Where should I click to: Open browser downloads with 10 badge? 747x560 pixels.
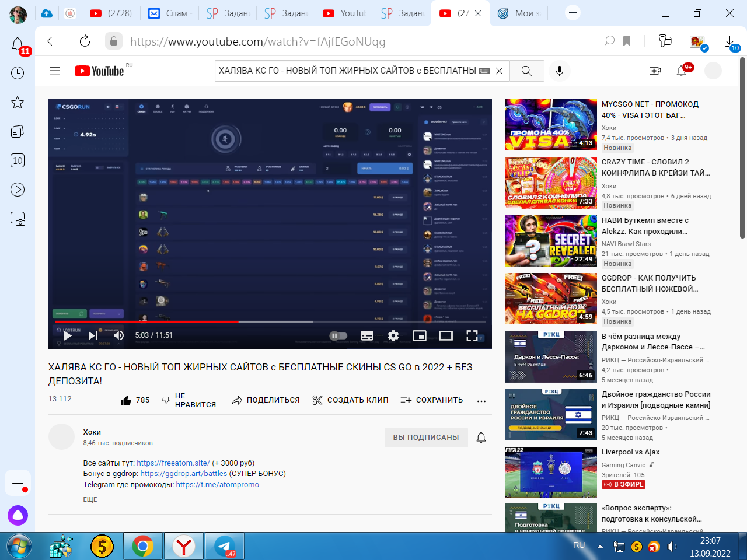(731, 42)
